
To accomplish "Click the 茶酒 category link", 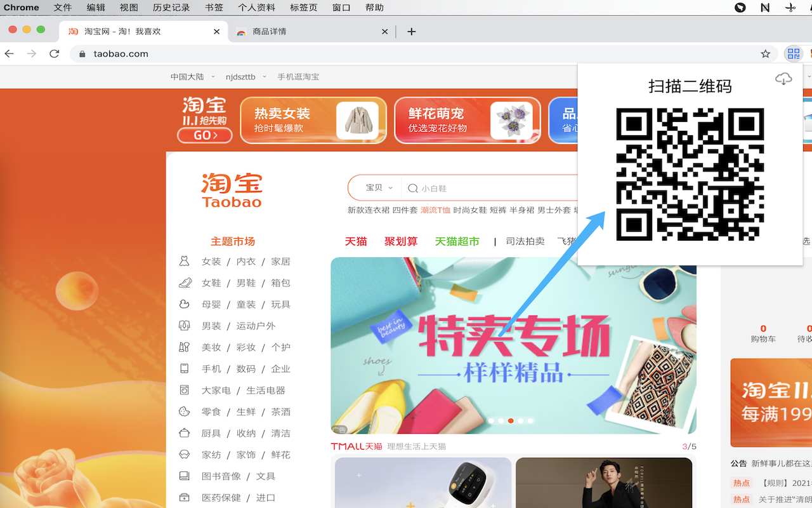I will point(281,411).
